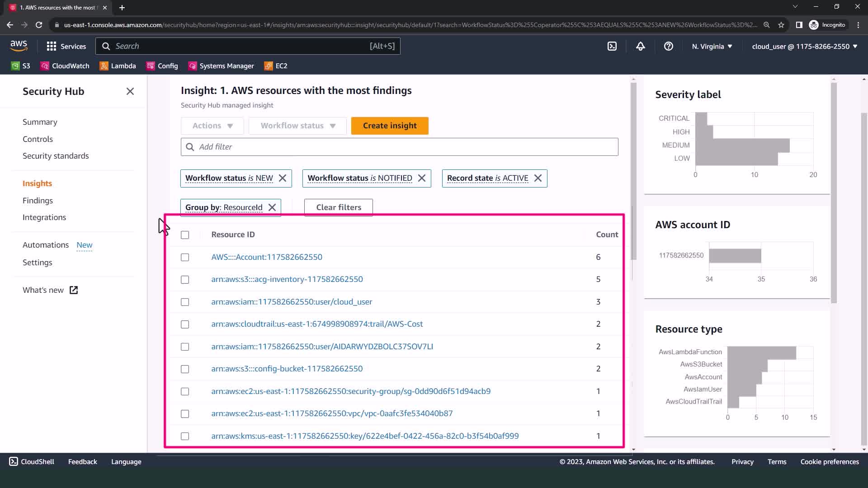Open the N. Virginia region selector
The width and height of the screenshot is (868, 488).
(x=712, y=47)
